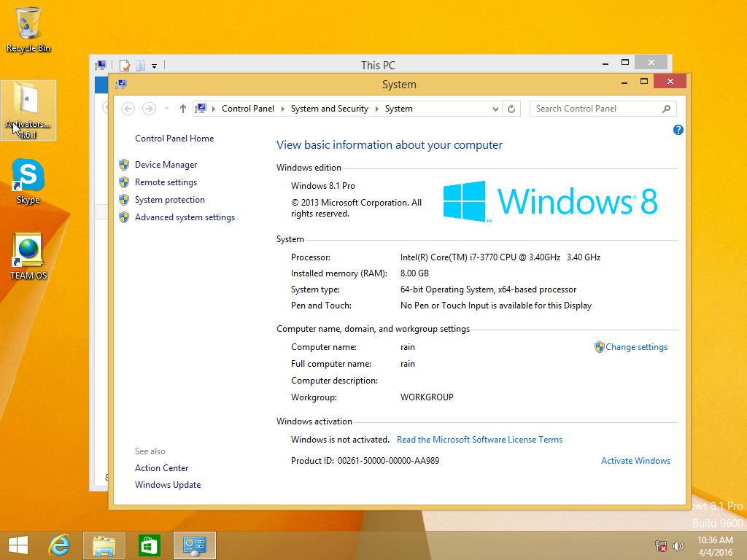Select the Windows 8.1 Pro edition text
The height and width of the screenshot is (560, 747).
point(323,186)
